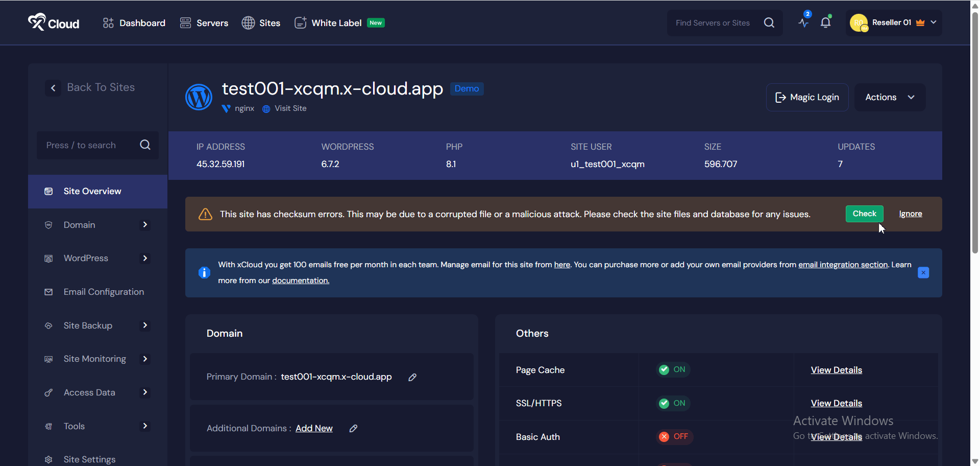Open the activity pulse icon
The width and height of the screenshot is (980, 466).
803,22
